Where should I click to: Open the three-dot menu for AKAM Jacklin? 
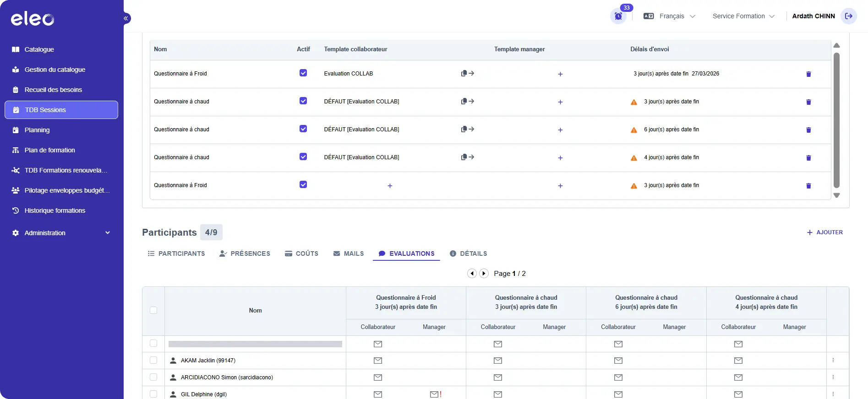coord(833,360)
